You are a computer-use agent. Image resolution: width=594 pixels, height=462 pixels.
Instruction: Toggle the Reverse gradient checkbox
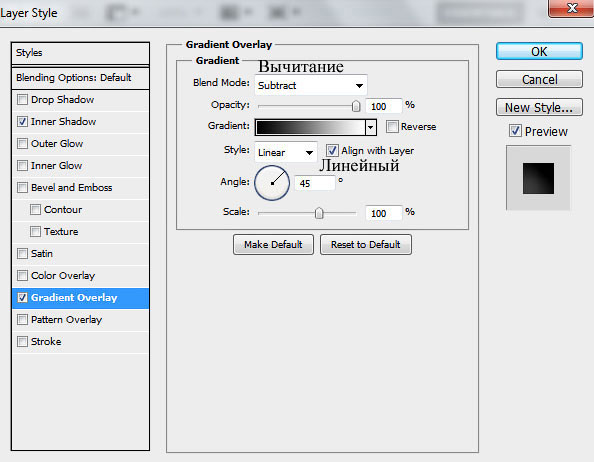[392, 126]
